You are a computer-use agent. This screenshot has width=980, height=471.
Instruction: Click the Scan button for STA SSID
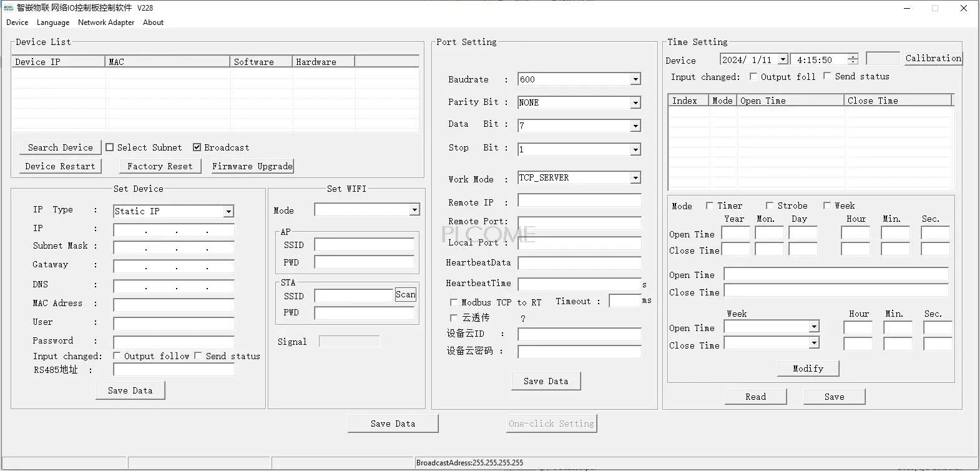pos(405,295)
